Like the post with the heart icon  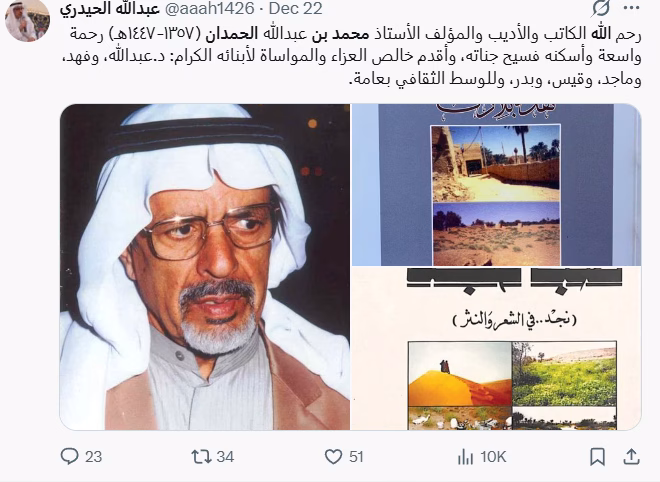click(333, 457)
